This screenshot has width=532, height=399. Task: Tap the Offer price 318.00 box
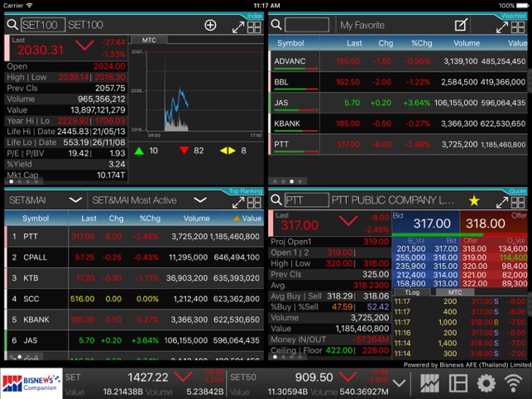pyautogui.click(x=494, y=223)
